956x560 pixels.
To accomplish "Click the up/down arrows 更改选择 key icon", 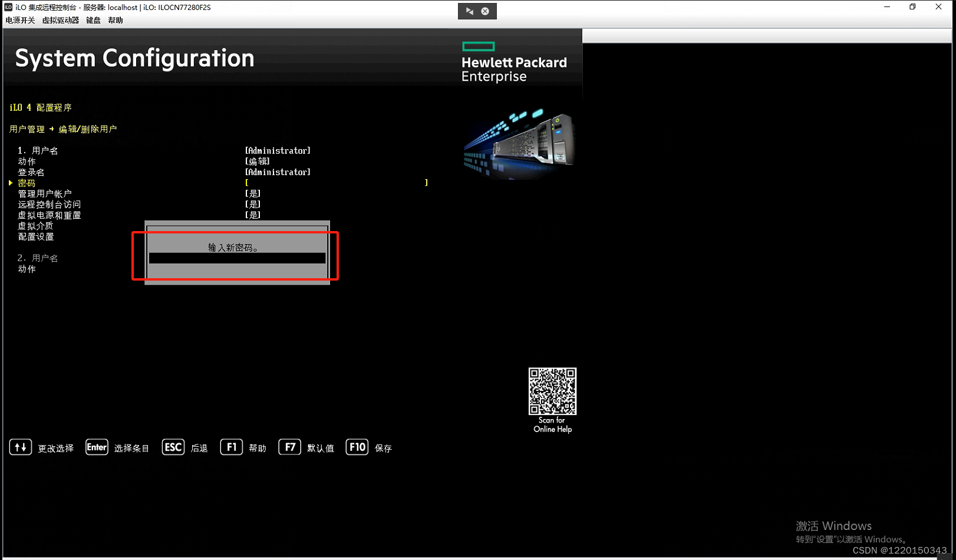I will [x=21, y=447].
